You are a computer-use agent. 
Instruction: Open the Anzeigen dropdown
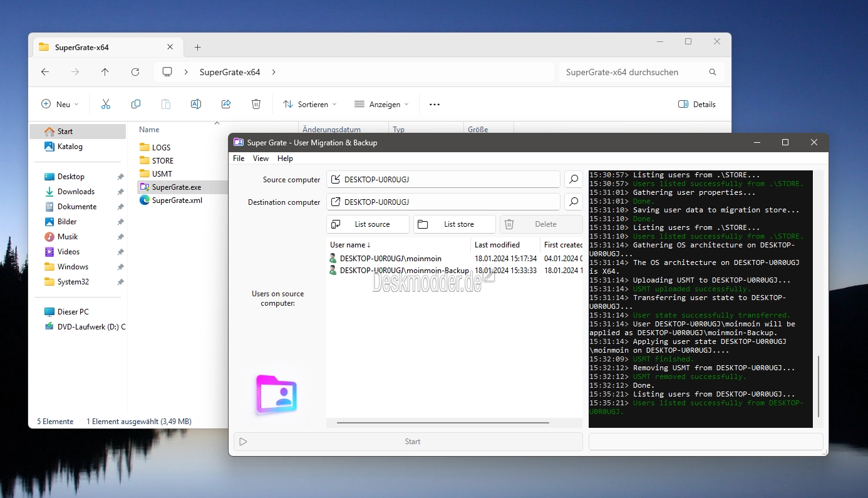381,105
